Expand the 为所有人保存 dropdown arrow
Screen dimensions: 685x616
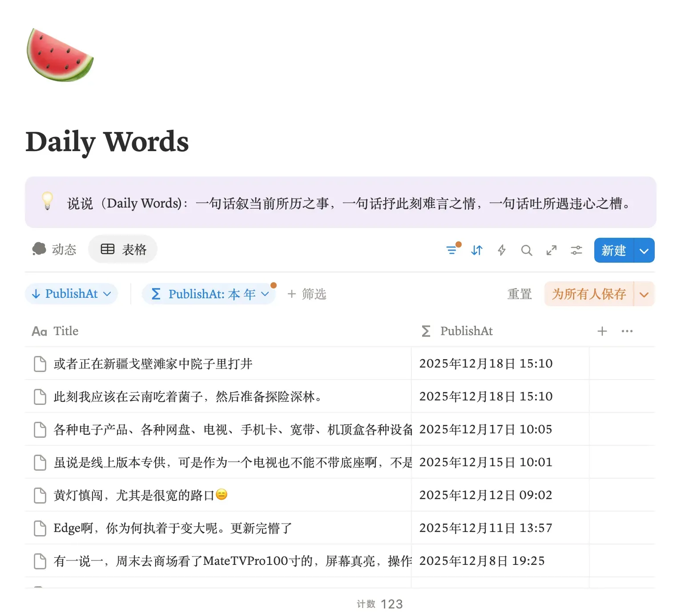pyautogui.click(x=644, y=294)
